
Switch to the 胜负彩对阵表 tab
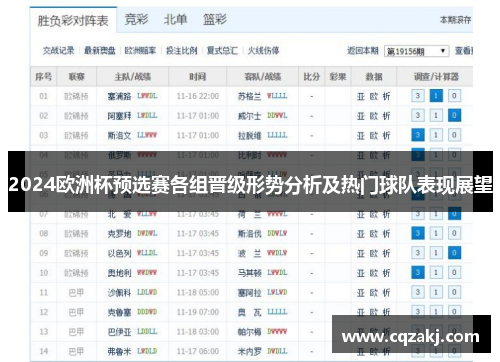point(73,21)
